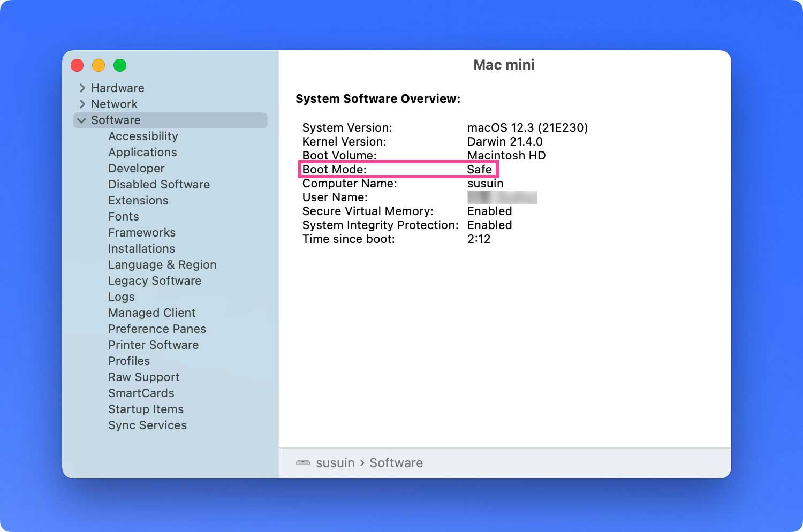Click the System Software Overview heading
Image resolution: width=803 pixels, height=532 pixels.
click(378, 99)
